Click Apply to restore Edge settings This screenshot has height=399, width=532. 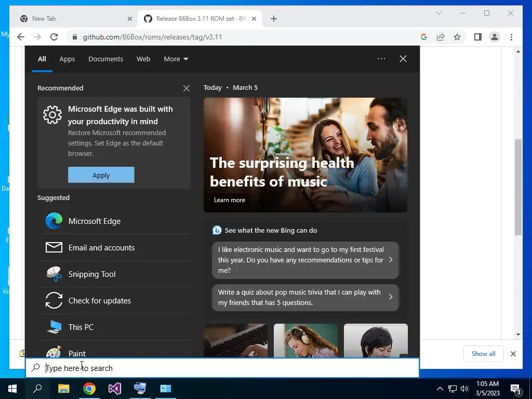click(x=101, y=175)
